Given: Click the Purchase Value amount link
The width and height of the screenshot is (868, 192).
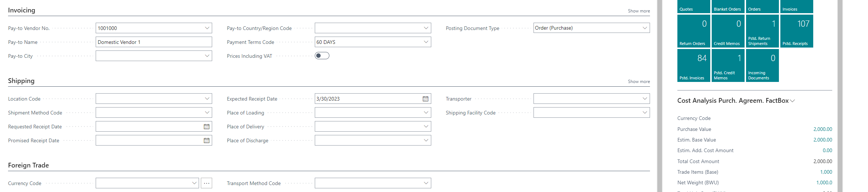Looking at the screenshot, I should (x=822, y=129).
